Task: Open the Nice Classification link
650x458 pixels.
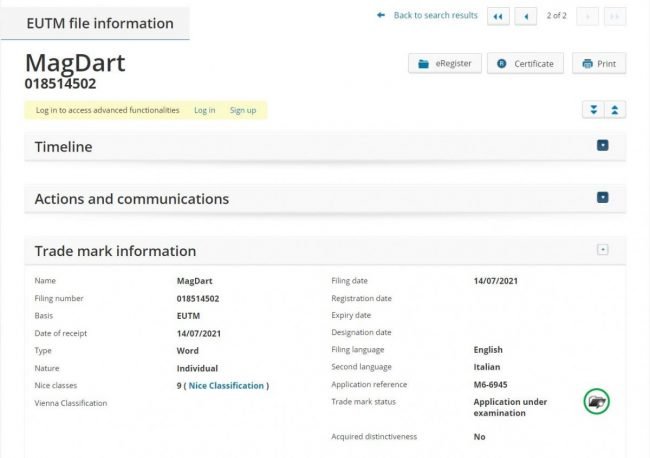Action: tap(226, 385)
